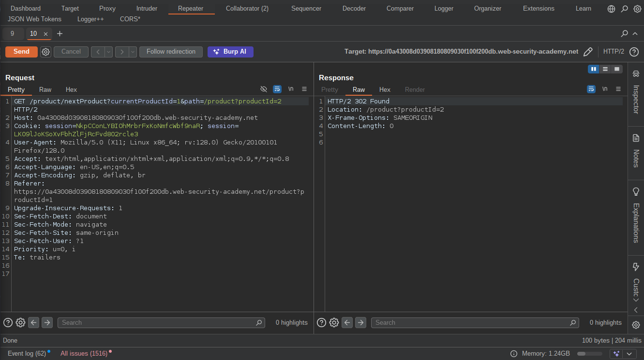Open the Intruder tab
This screenshot has height=360, width=644.
click(147, 8)
